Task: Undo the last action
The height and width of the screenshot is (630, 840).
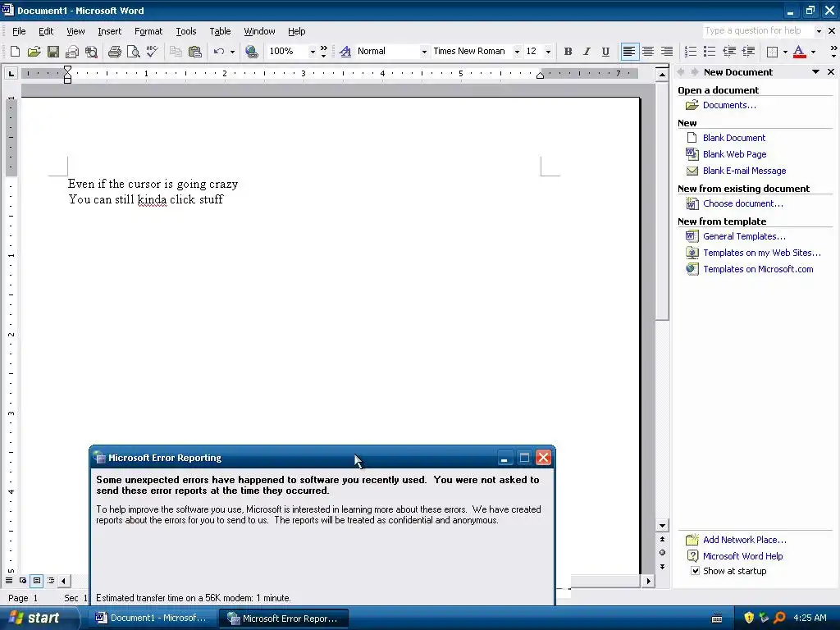Action: (x=218, y=52)
